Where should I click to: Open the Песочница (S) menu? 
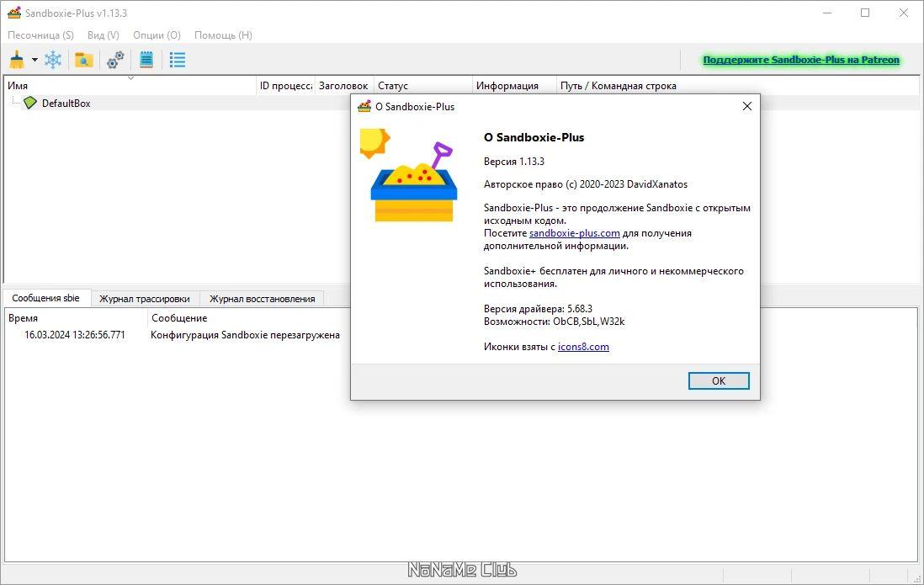pos(40,35)
